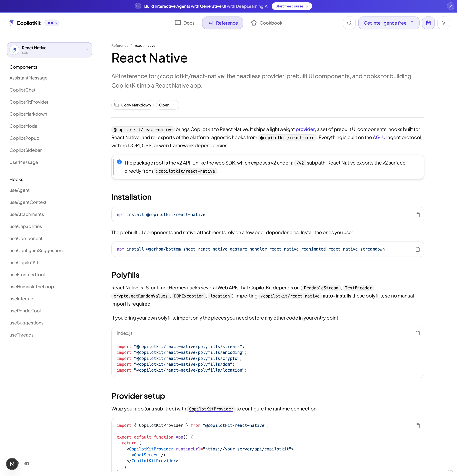Open useCopilotKit hook page
The width and height of the screenshot is (457, 476).
(24, 263)
